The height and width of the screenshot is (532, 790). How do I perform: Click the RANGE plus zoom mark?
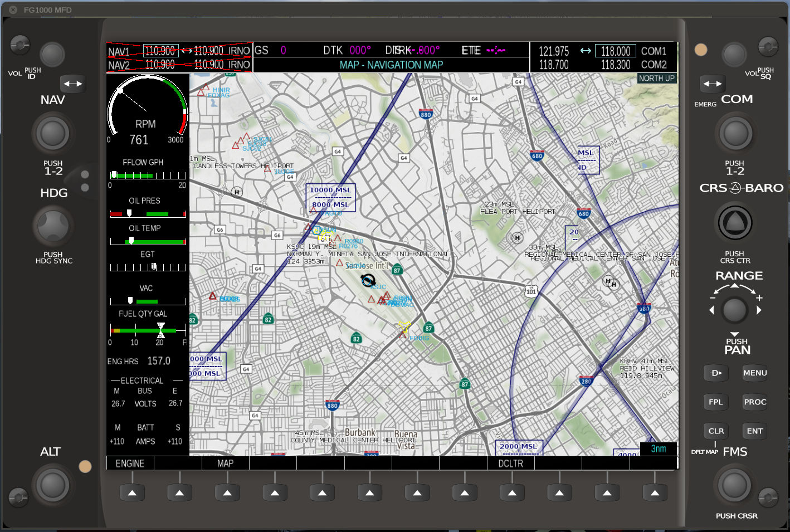click(x=759, y=298)
